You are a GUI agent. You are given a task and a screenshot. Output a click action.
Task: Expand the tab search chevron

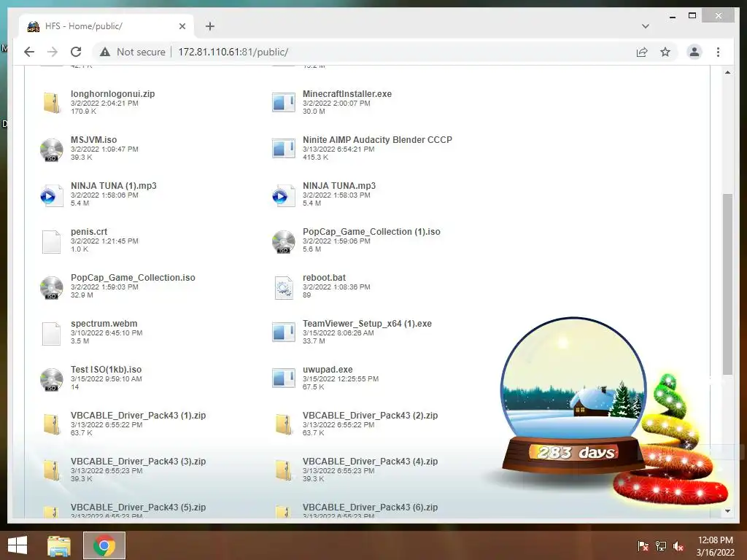click(x=645, y=26)
